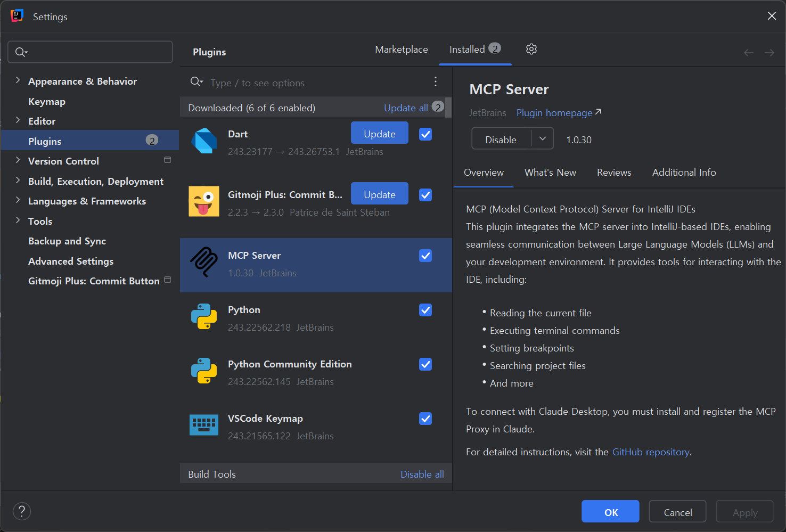
Task: Click the MCP Server plugin icon
Action: pyautogui.click(x=204, y=262)
